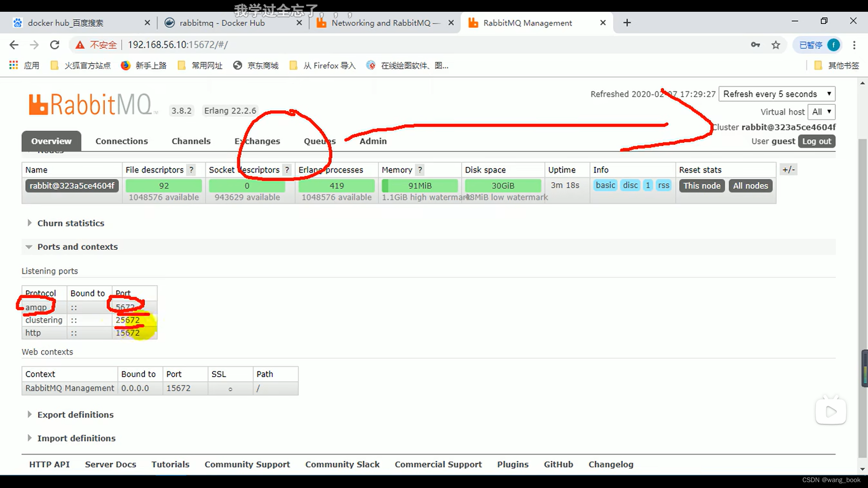
Task: Go back with browser back arrow
Action: [x=14, y=45]
